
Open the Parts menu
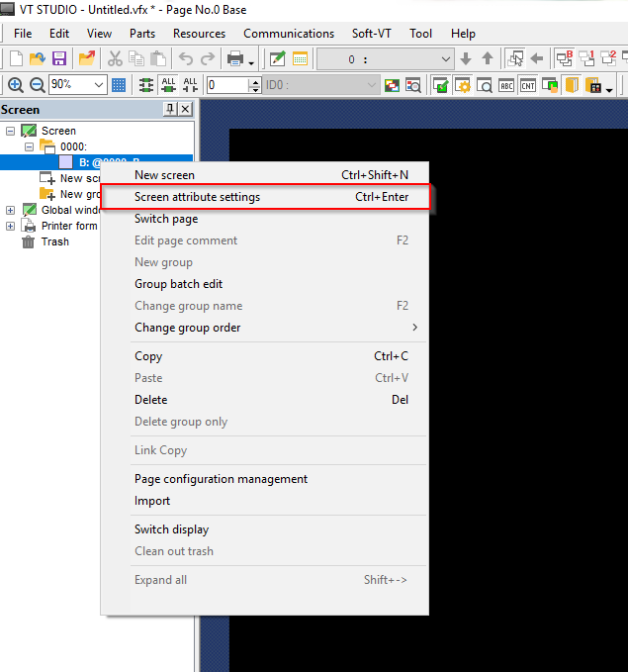click(142, 34)
